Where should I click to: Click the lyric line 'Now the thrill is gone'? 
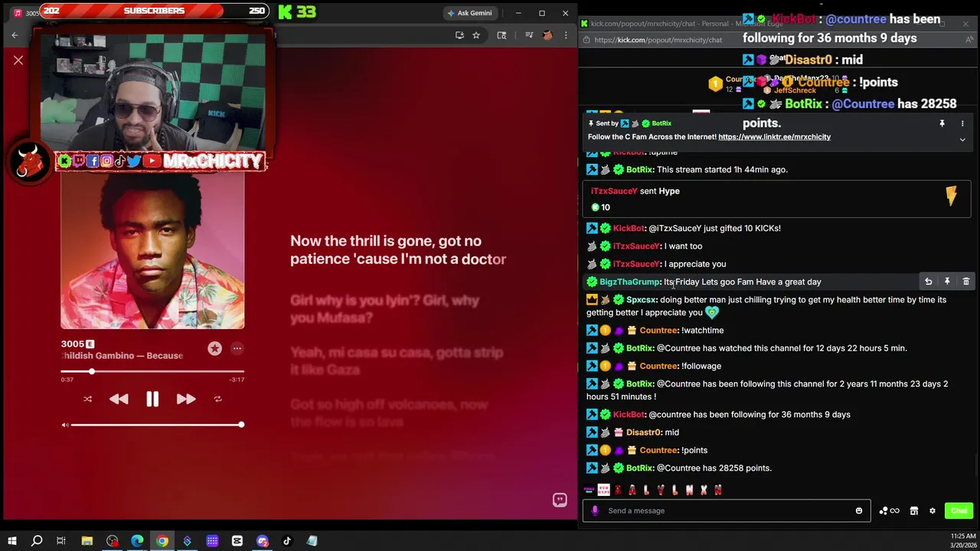(398, 250)
